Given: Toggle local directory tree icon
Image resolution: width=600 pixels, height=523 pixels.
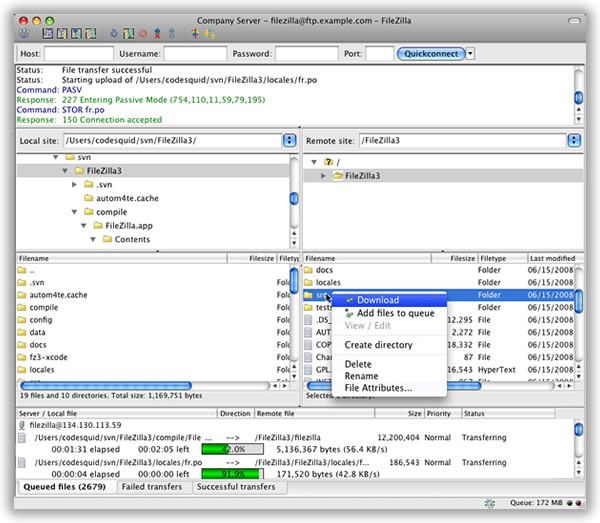Looking at the screenshot, I should point(62,34).
